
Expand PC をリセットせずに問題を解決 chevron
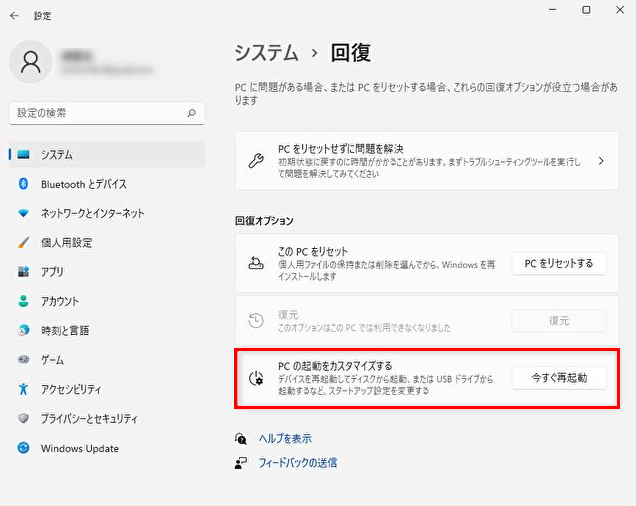tap(601, 161)
